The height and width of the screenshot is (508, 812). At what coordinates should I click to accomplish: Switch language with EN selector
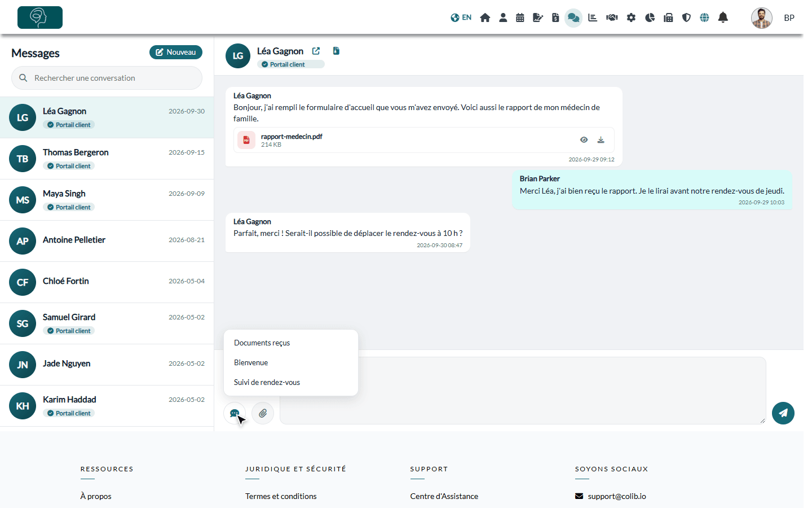click(461, 17)
